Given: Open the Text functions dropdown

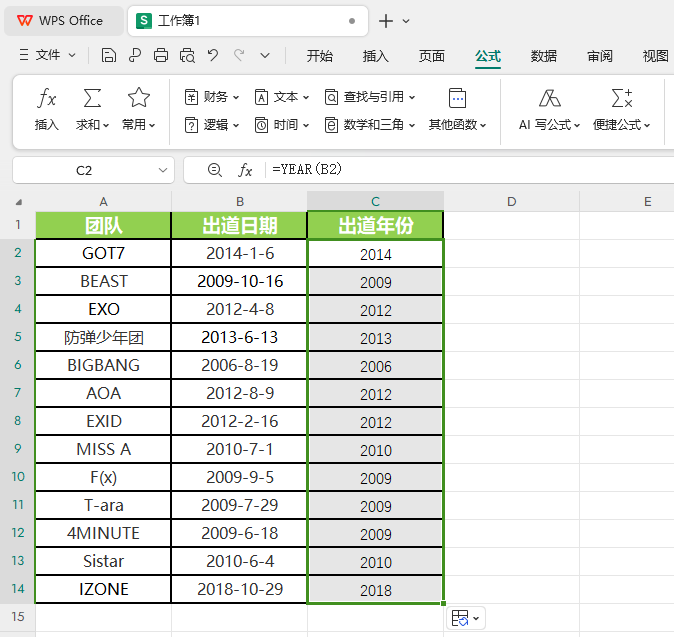Looking at the screenshot, I should 282,97.
